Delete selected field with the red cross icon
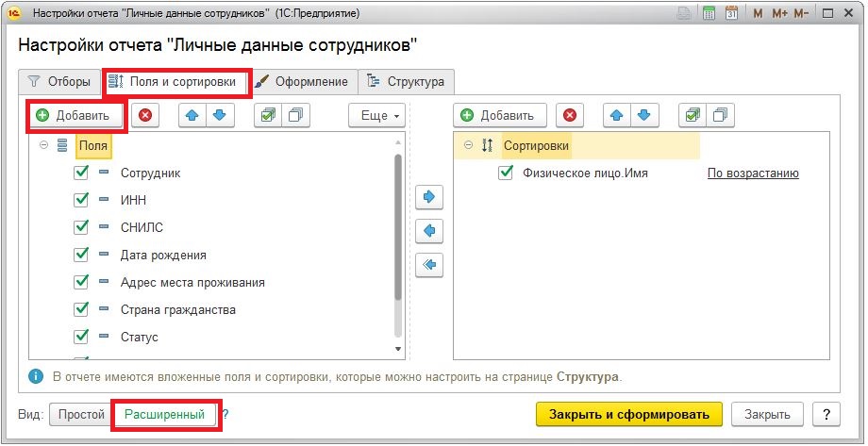The width and height of the screenshot is (868, 446). [145, 115]
